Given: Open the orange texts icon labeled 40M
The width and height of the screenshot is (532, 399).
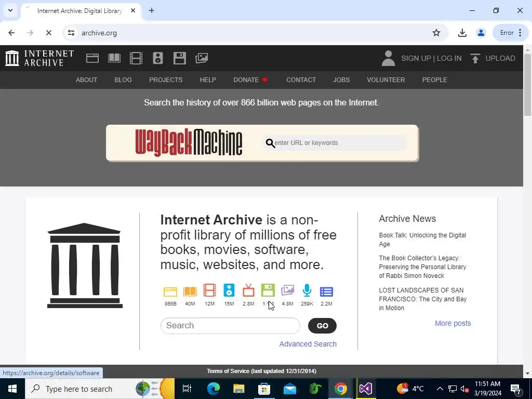Looking at the screenshot, I should click(x=190, y=291).
